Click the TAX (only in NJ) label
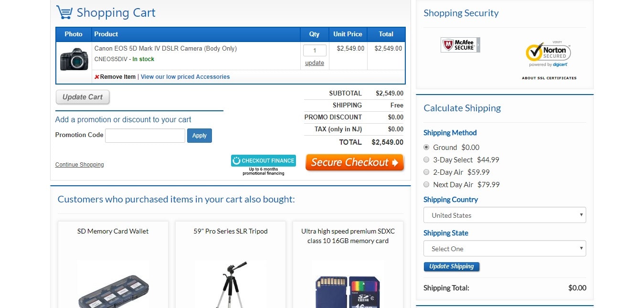 pos(338,129)
